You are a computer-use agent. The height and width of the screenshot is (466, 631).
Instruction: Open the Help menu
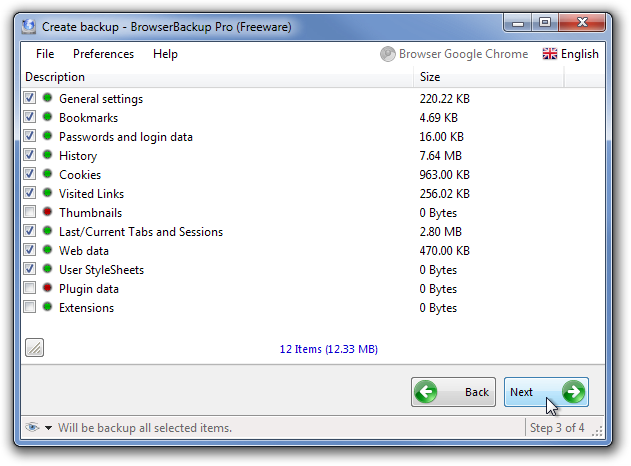click(x=165, y=54)
